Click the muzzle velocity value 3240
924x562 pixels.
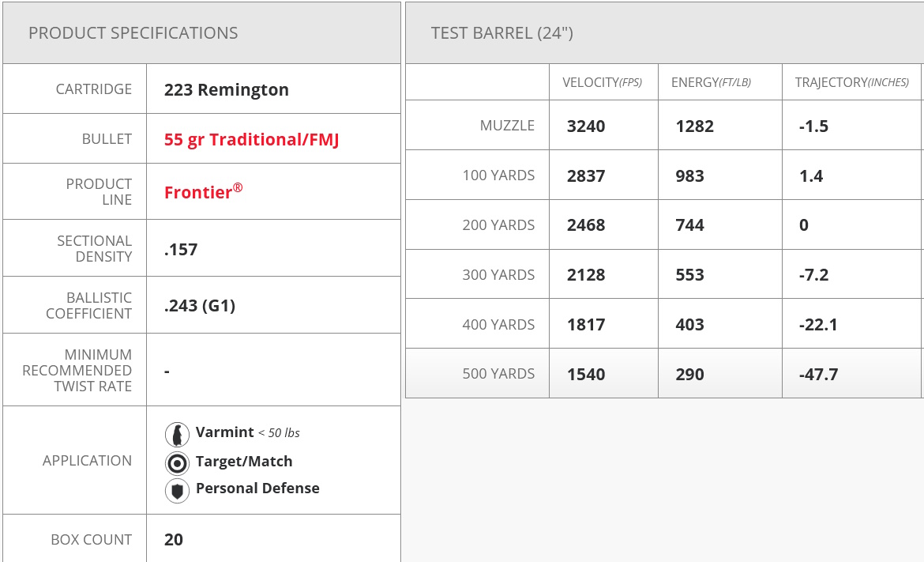pyautogui.click(x=586, y=126)
